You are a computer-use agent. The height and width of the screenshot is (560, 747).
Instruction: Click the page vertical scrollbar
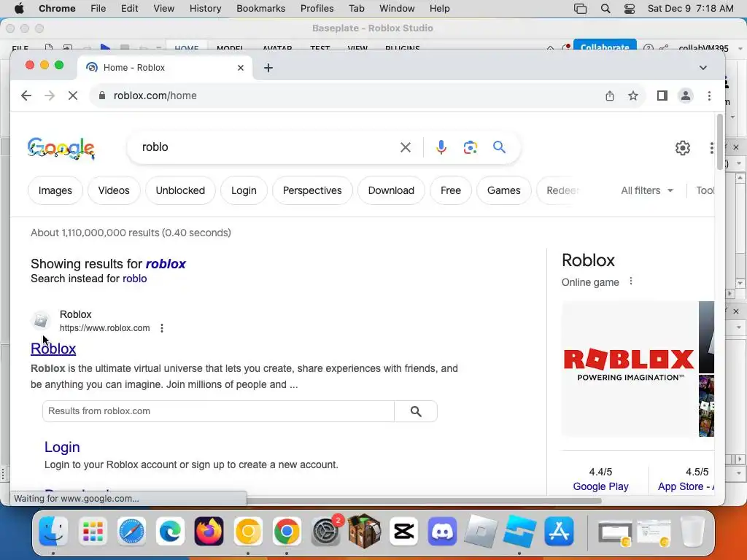coord(719,143)
